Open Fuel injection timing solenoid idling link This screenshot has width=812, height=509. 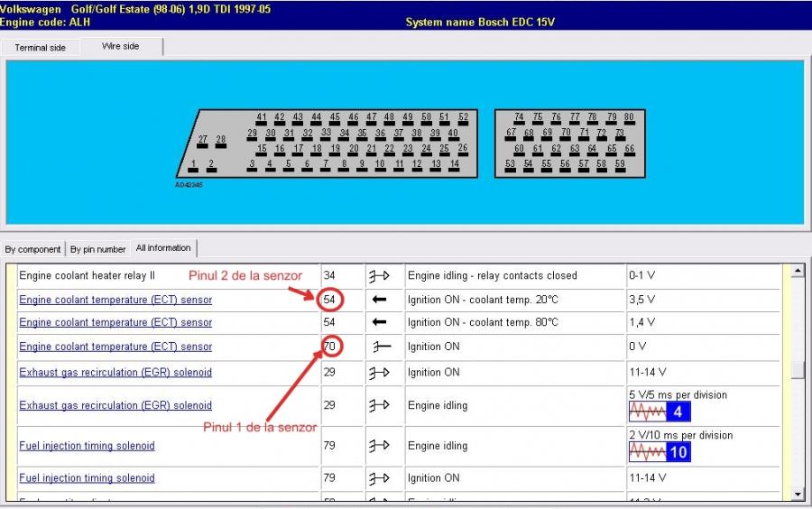pos(87,446)
